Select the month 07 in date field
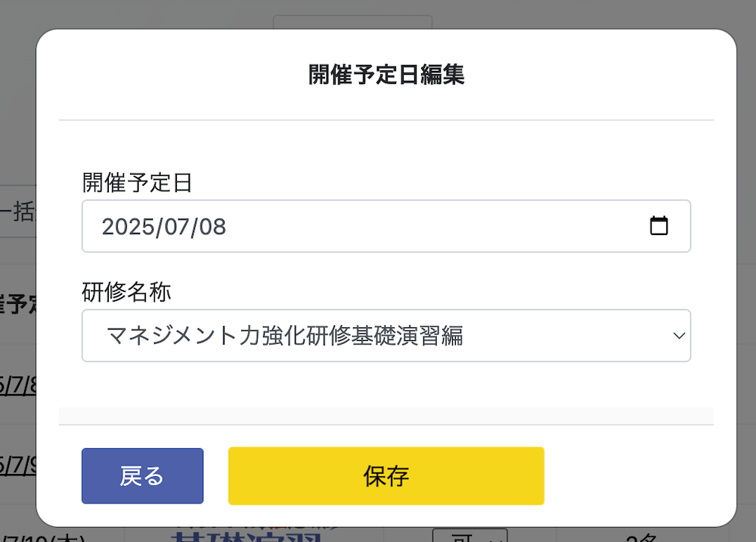 (x=174, y=227)
